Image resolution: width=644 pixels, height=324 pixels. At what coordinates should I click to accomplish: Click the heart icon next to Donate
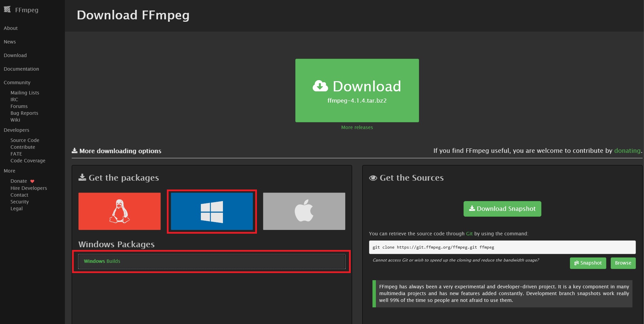(x=32, y=181)
